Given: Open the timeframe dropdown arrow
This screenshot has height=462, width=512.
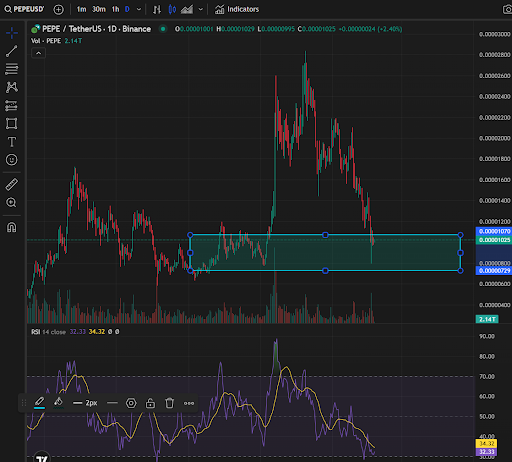Looking at the screenshot, I should (x=139, y=9).
